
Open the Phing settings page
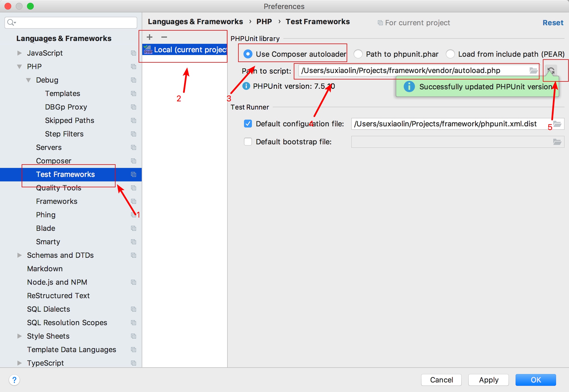point(46,215)
